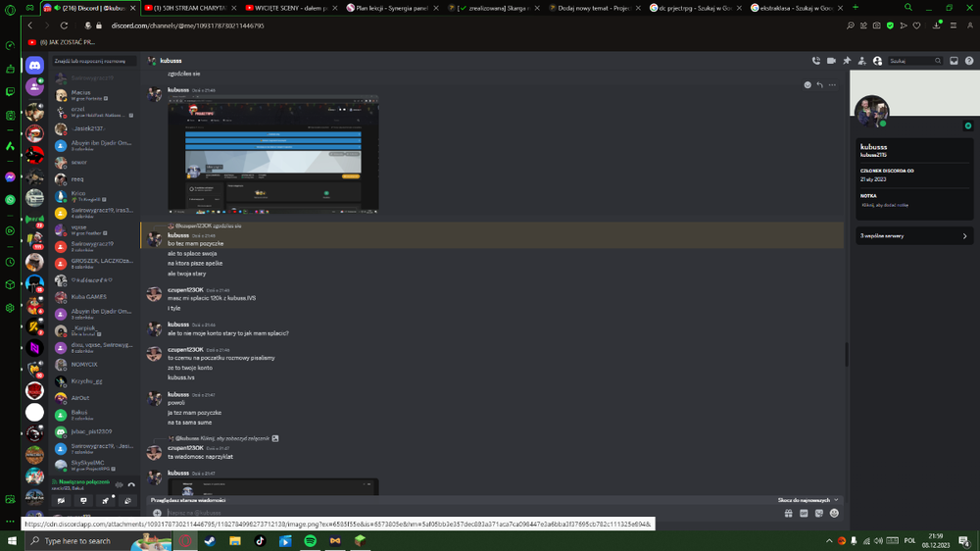Open the sticker picker
The width and height of the screenshot is (980, 551).
818,513
